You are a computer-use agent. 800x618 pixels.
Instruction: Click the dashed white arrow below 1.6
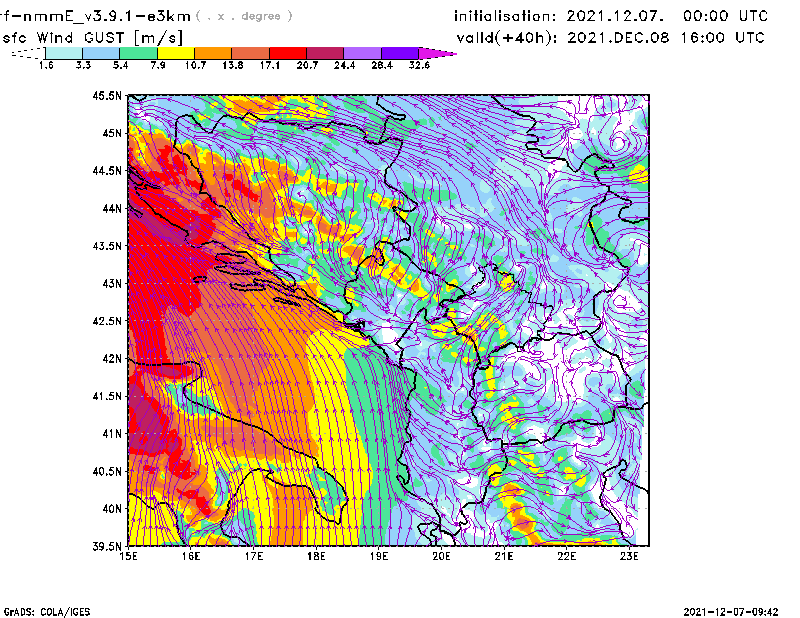[28, 53]
